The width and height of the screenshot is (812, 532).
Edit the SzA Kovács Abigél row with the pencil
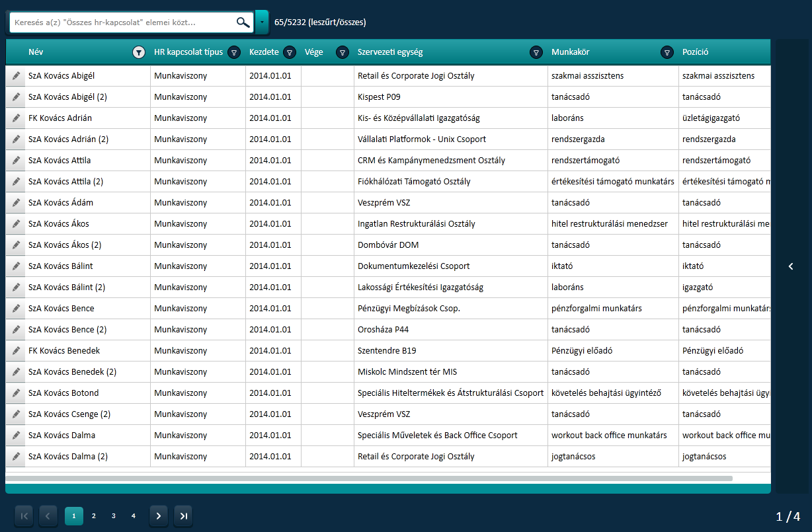16,76
